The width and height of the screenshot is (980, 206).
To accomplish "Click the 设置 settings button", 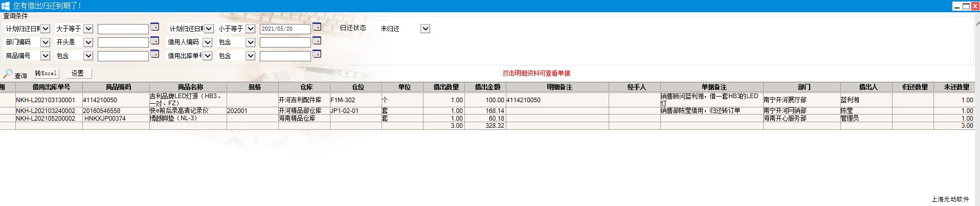I will [x=78, y=74].
